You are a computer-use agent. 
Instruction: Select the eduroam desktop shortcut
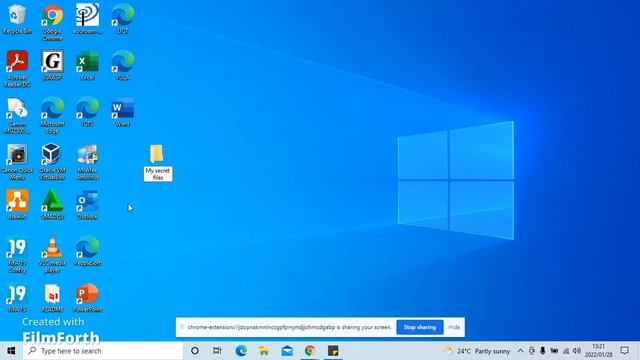click(x=87, y=19)
